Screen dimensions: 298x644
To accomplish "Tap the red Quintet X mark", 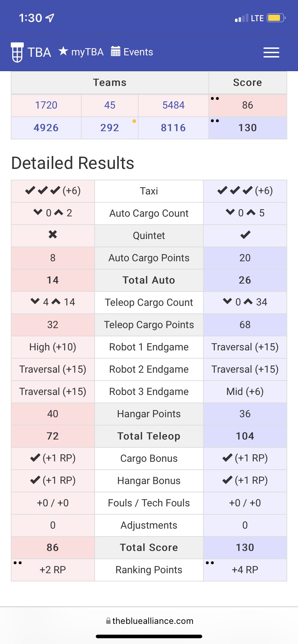I will click(x=53, y=235).
